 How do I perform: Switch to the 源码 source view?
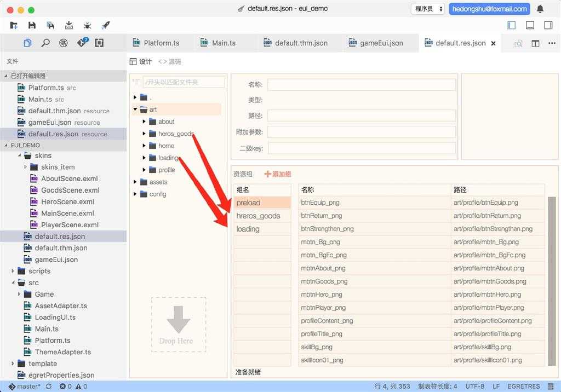[x=170, y=61]
